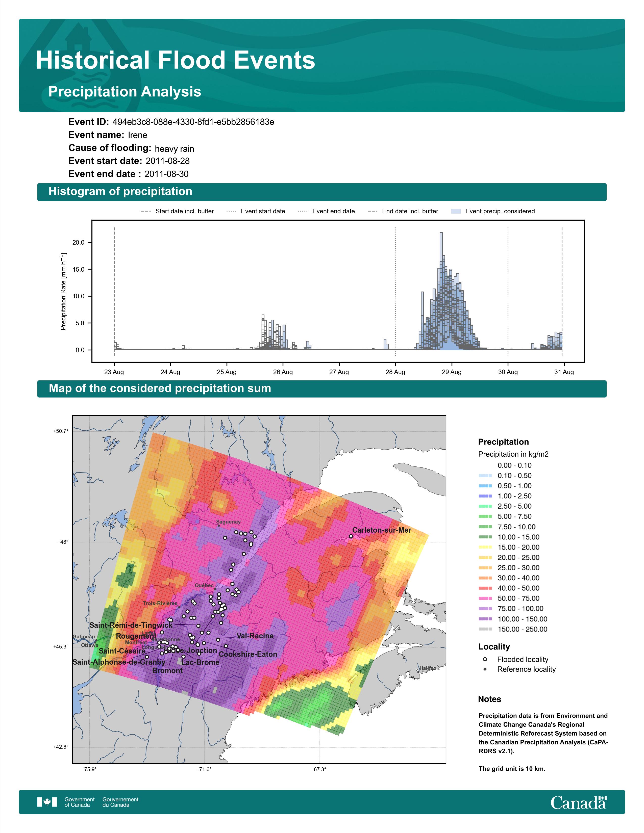Image resolution: width=644 pixels, height=833 pixels.
Task: Click the Event precip. considered legend patch
Action: [x=456, y=211]
